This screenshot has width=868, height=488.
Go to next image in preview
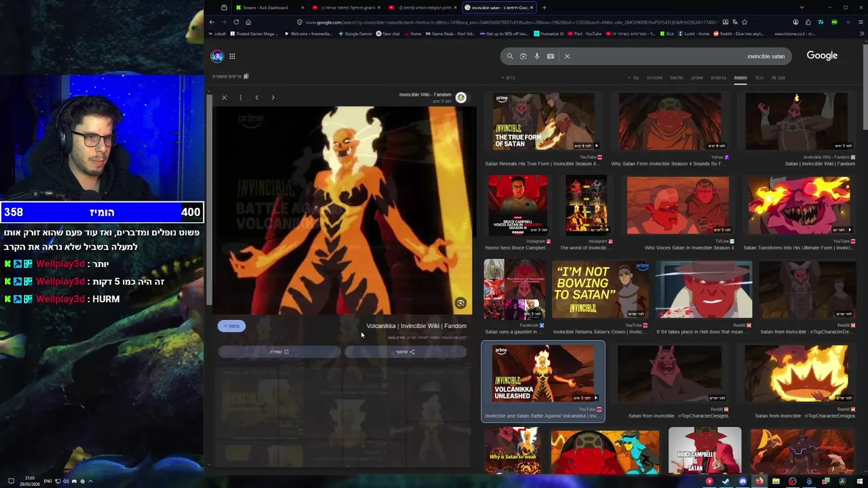pos(273,98)
